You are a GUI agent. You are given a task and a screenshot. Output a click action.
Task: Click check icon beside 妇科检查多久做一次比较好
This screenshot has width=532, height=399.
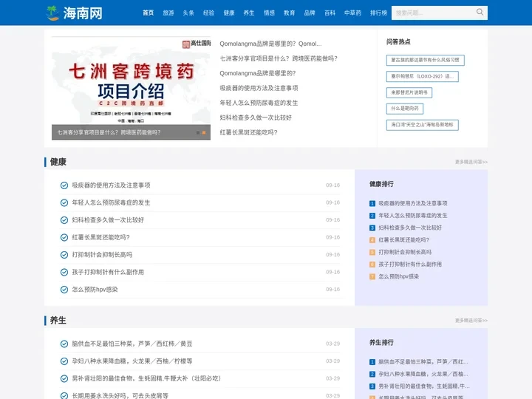pos(64,220)
